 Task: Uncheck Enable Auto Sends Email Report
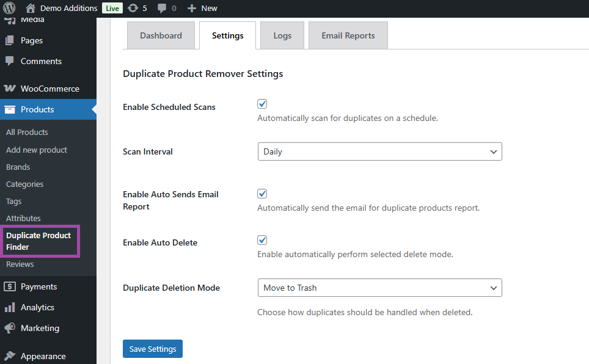tap(262, 194)
